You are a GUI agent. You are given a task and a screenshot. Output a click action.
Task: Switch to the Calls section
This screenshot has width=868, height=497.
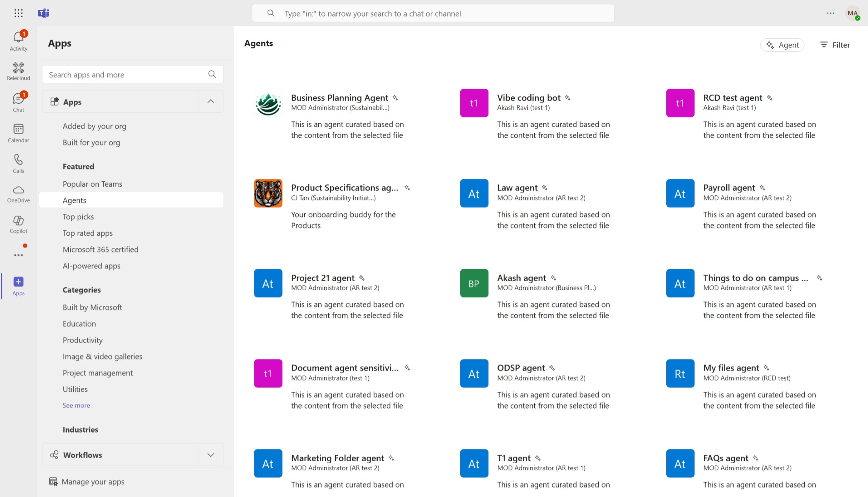click(x=18, y=163)
